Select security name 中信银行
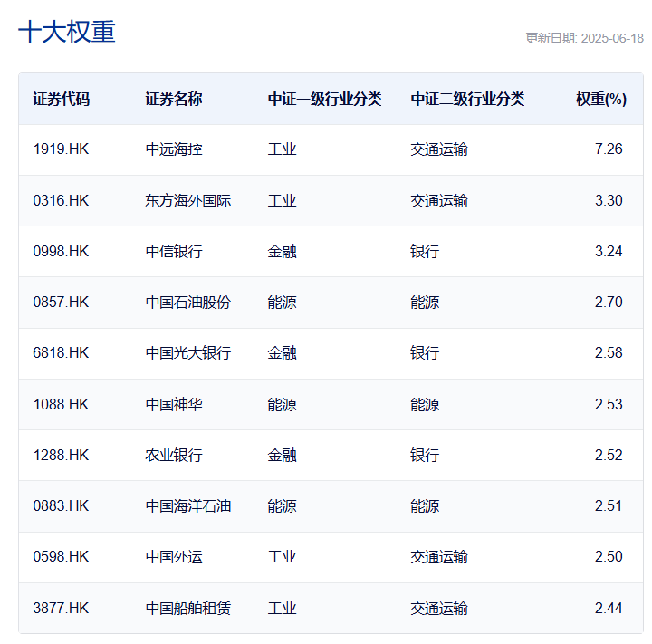This screenshot has width=652, height=644. coord(174,252)
